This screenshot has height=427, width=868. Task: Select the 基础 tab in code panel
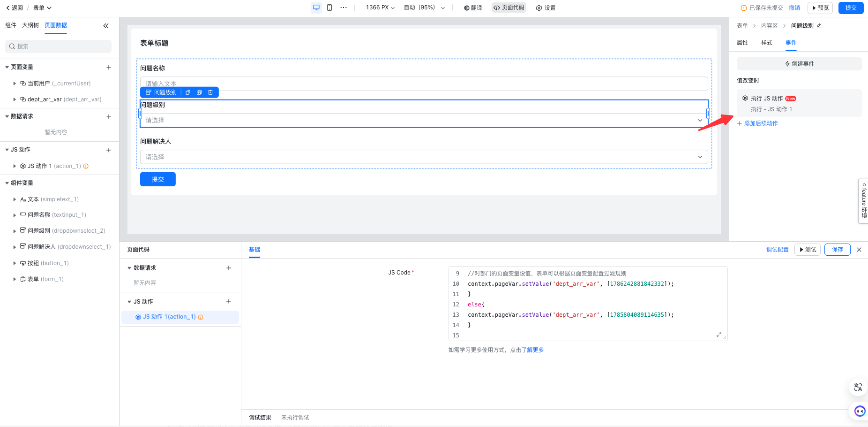[254, 250]
